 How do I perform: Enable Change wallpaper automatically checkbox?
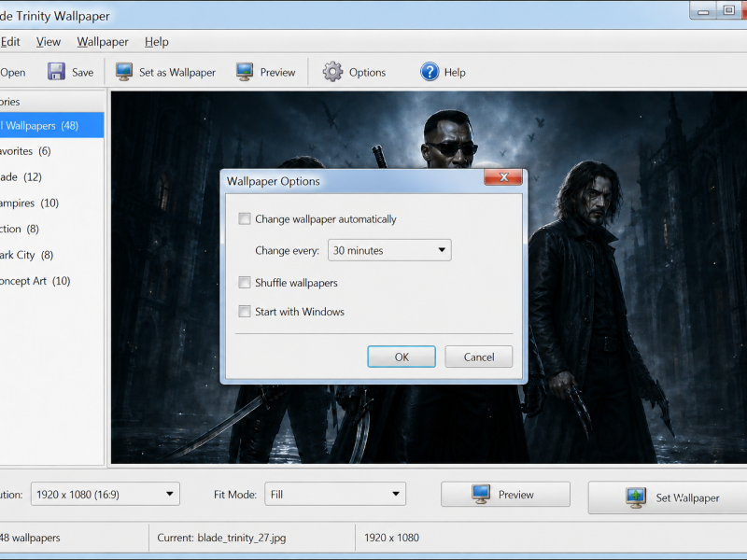(x=245, y=219)
